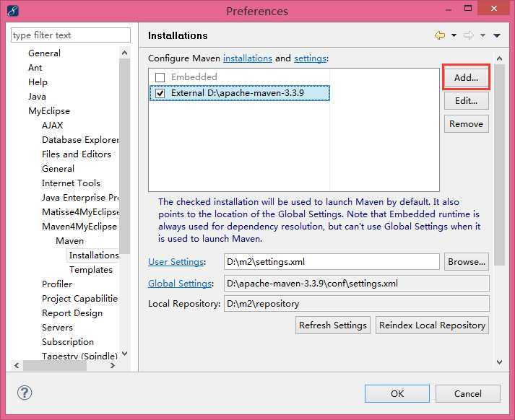Click the Browse... button for User Settings
Image resolution: width=515 pixels, height=420 pixels.
click(x=467, y=262)
